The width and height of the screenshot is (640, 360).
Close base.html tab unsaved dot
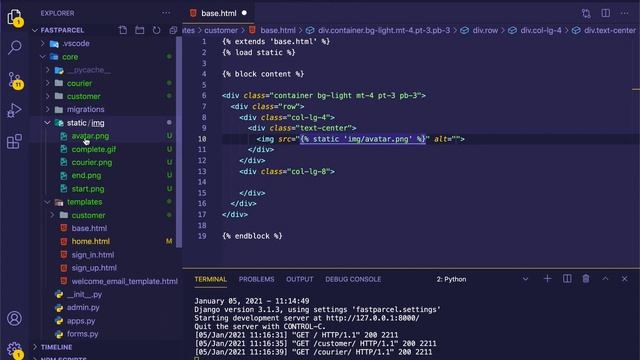click(244, 13)
